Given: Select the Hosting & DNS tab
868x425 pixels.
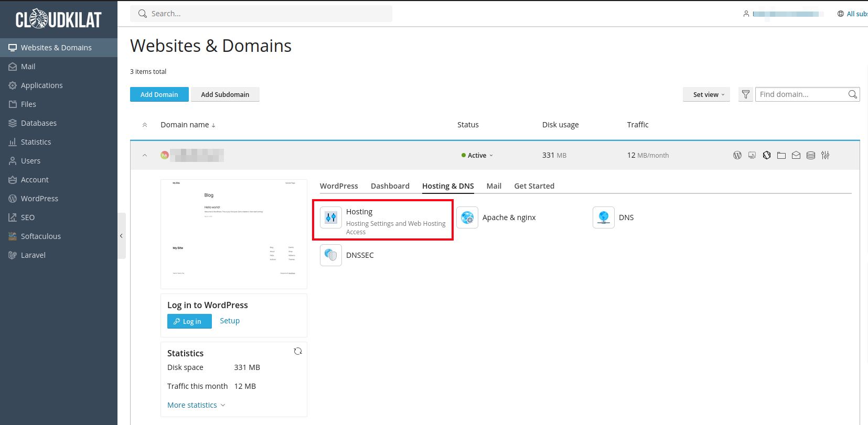Looking at the screenshot, I should [448, 186].
